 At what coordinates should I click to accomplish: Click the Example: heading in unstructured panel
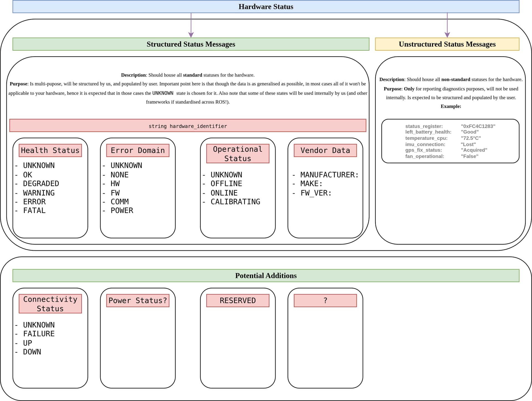[x=451, y=106]
